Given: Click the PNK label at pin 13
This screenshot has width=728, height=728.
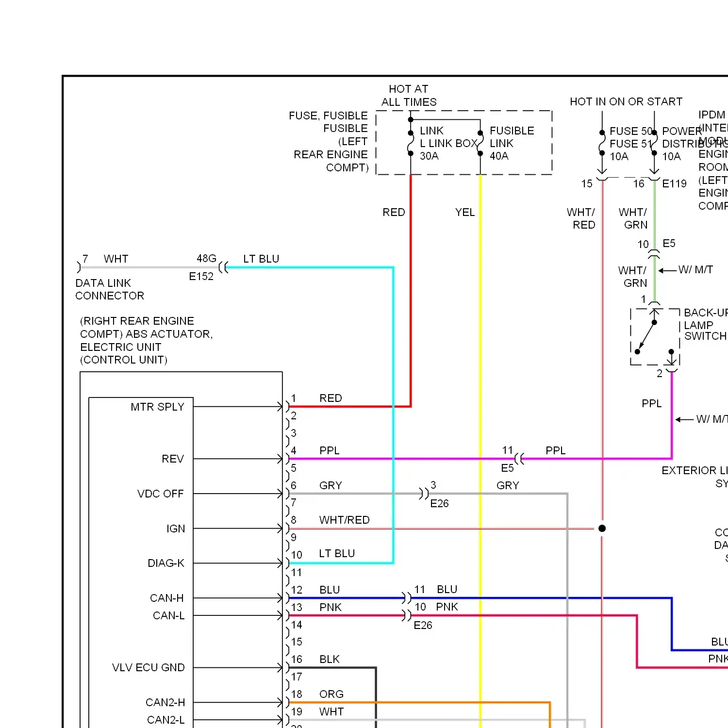Looking at the screenshot, I should click(331, 607).
